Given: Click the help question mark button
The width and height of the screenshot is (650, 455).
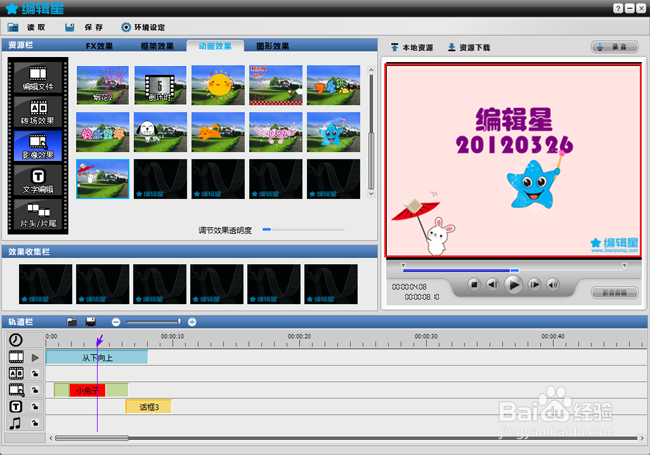Looking at the screenshot, I should (618, 8).
